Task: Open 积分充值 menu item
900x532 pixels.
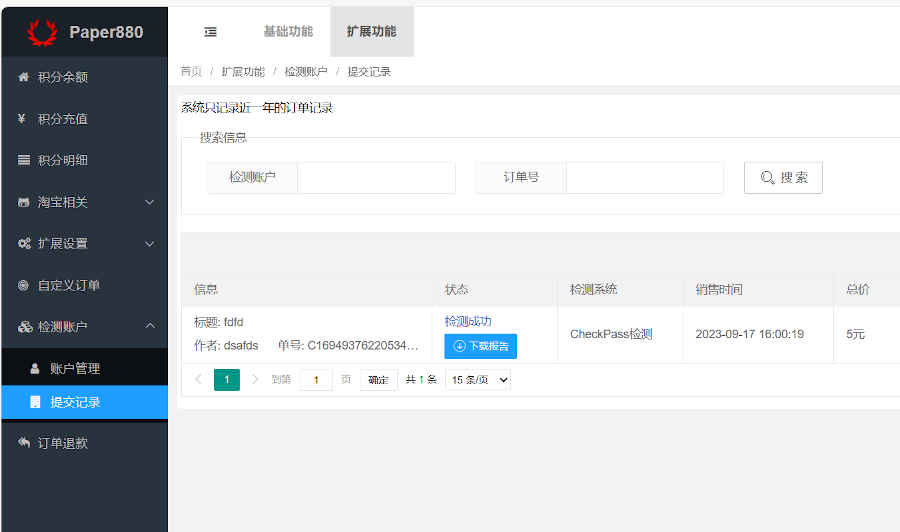Action: click(84, 119)
